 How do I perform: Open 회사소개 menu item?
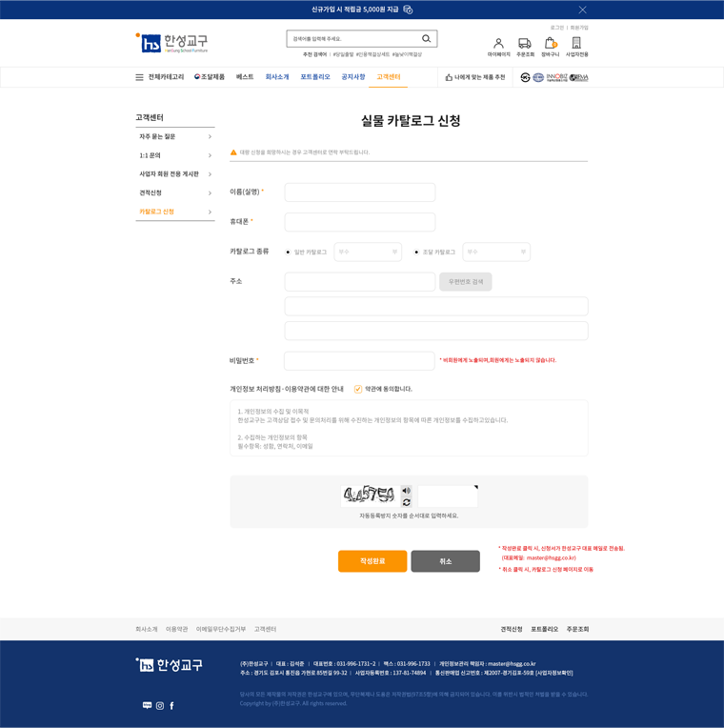[x=277, y=77]
